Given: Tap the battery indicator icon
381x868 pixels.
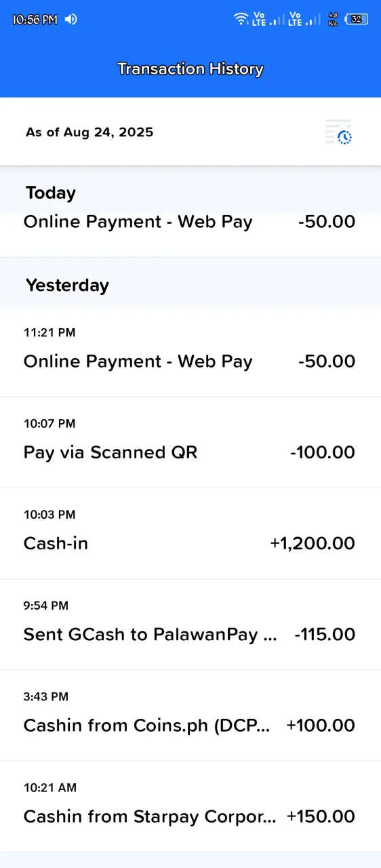Looking at the screenshot, I should pyautogui.click(x=357, y=19).
